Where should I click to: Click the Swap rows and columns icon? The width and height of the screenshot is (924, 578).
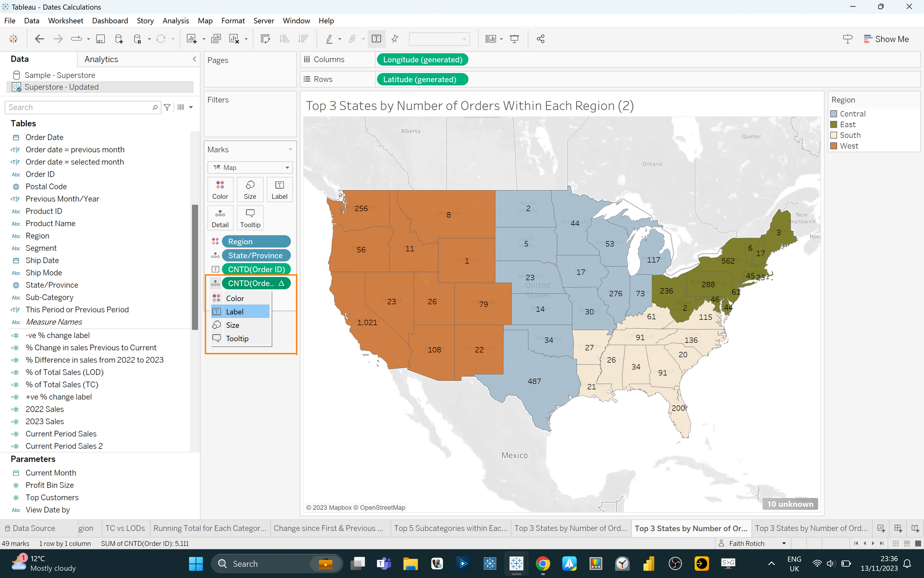265,39
